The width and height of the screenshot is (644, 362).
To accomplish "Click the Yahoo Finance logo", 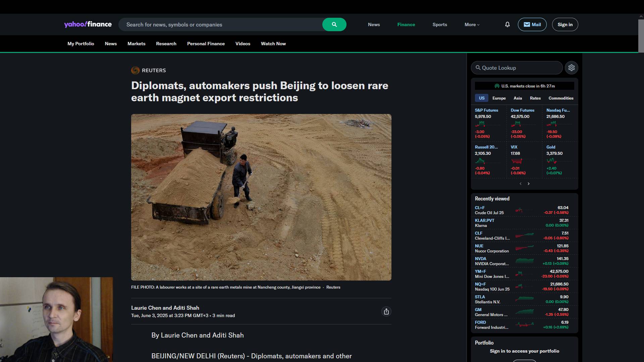I will click(x=88, y=24).
